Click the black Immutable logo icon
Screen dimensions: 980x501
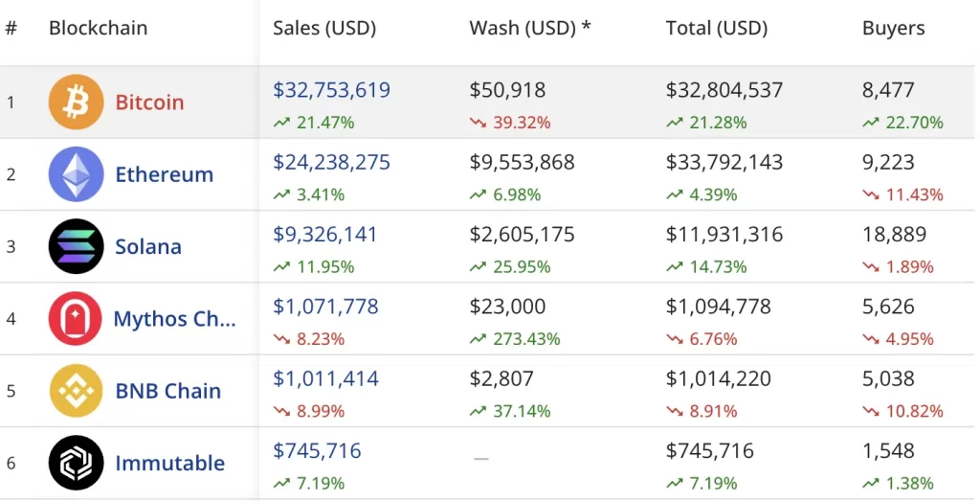pos(76,463)
